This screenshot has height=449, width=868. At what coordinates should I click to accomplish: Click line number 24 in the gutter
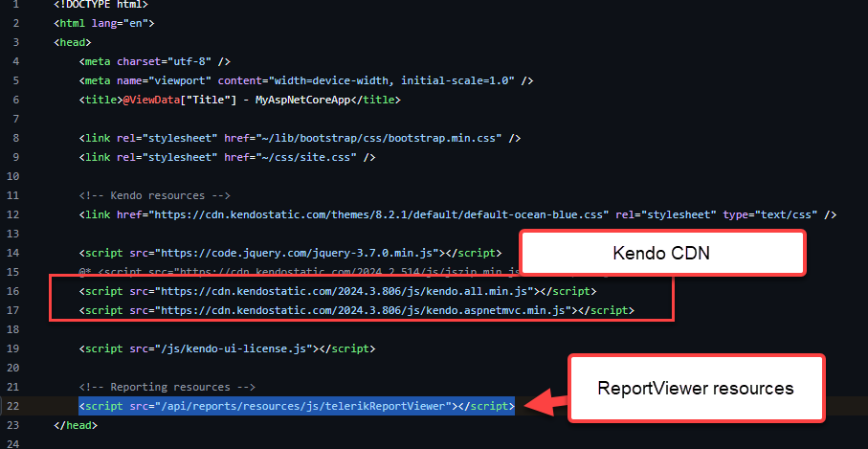point(13,444)
